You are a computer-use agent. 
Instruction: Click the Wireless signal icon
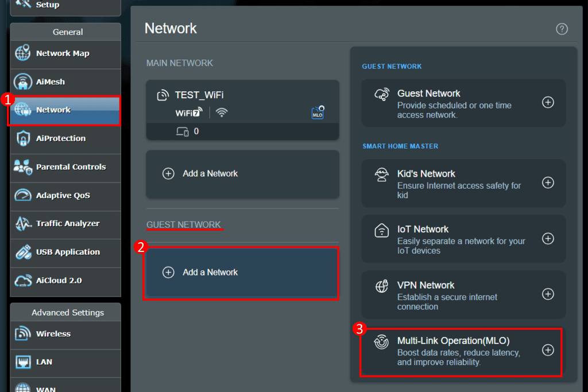pos(23,333)
